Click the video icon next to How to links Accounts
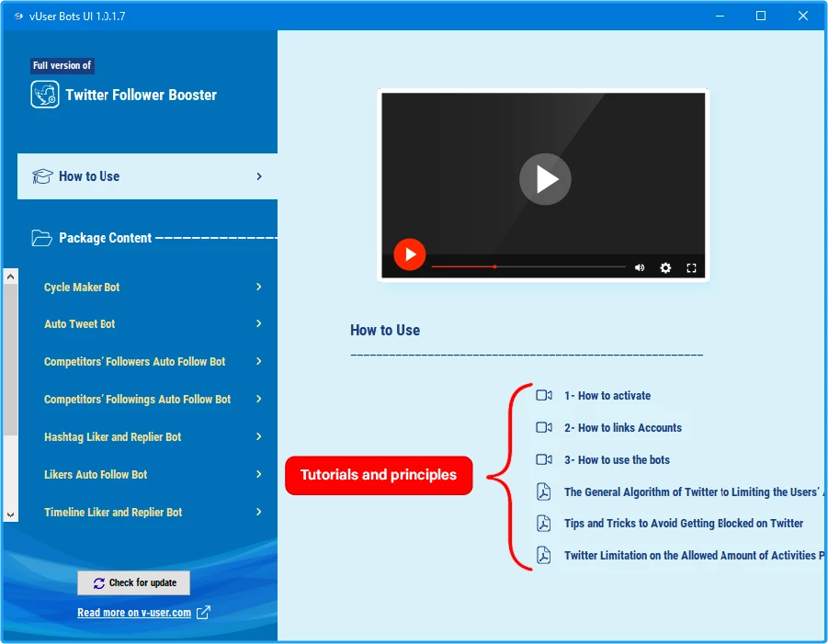The height and width of the screenshot is (644, 828). pyautogui.click(x=544, y=427)
